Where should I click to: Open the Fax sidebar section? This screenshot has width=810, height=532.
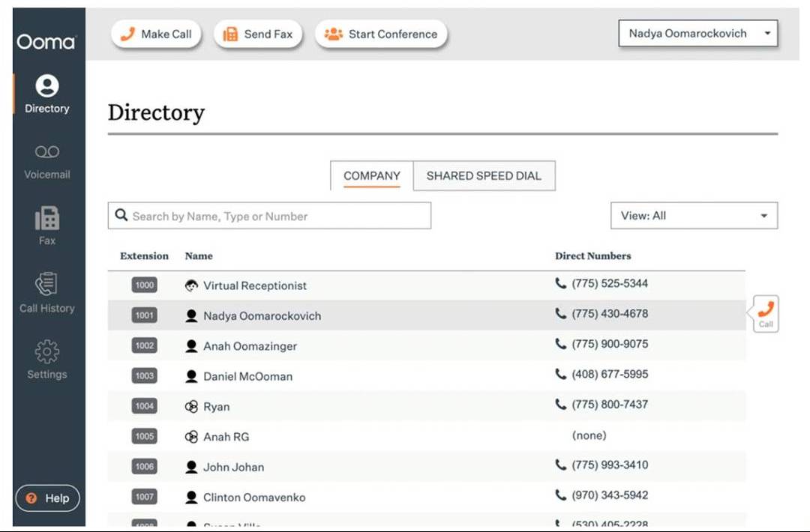point(47,226)
